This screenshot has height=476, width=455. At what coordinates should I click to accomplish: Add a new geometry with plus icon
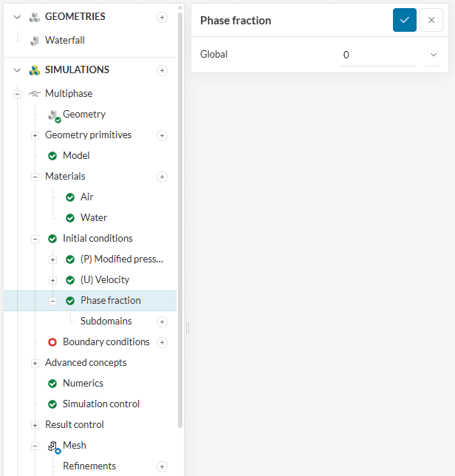162,17
